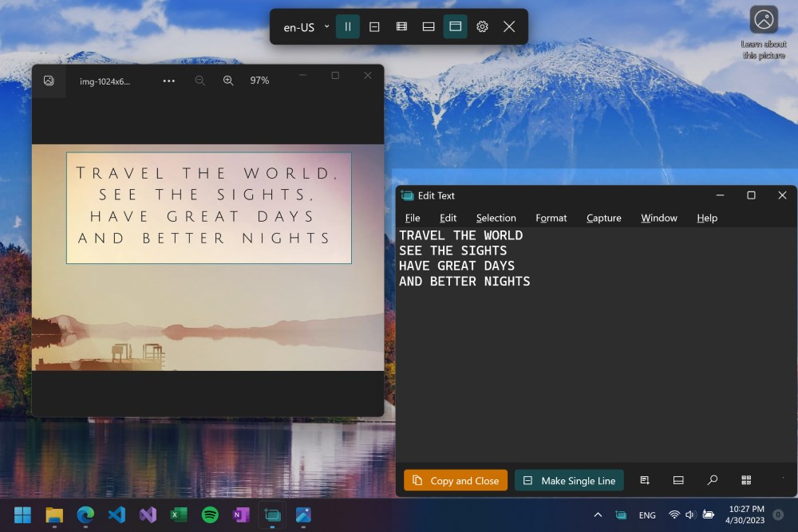Launch Microsoft Edge from taskbar
This screenshot has height=532, width=798.
tap(85, 515)
